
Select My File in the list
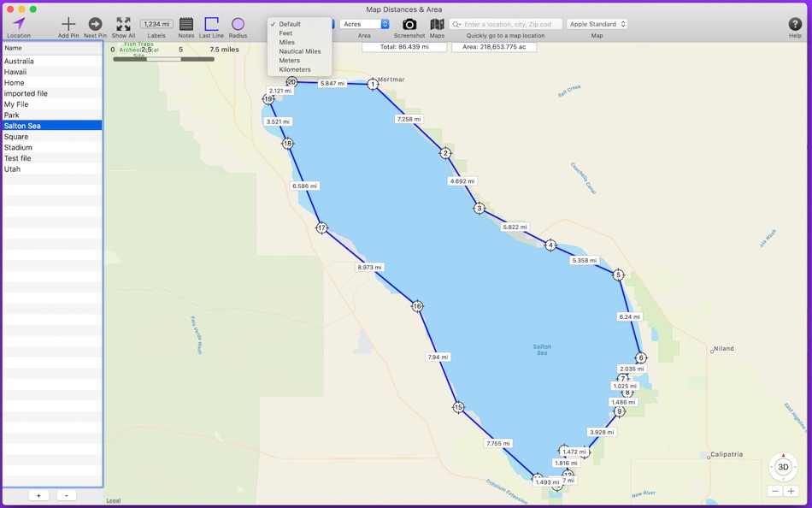52,104
